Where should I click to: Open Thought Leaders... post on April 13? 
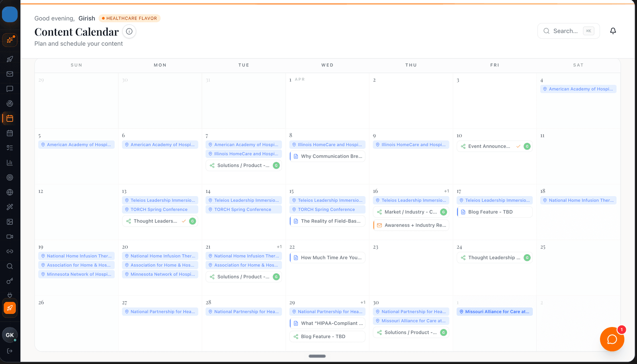[160, 221]
